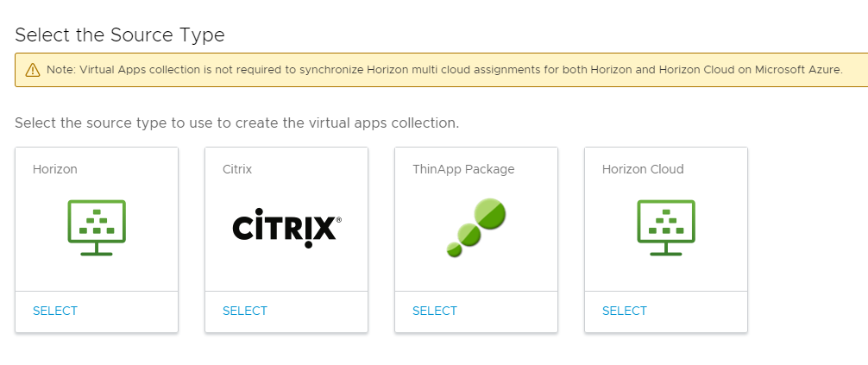Select the Citrix source type
The height and width of the screenshot is (365, 868).
[x=245, y=311]
